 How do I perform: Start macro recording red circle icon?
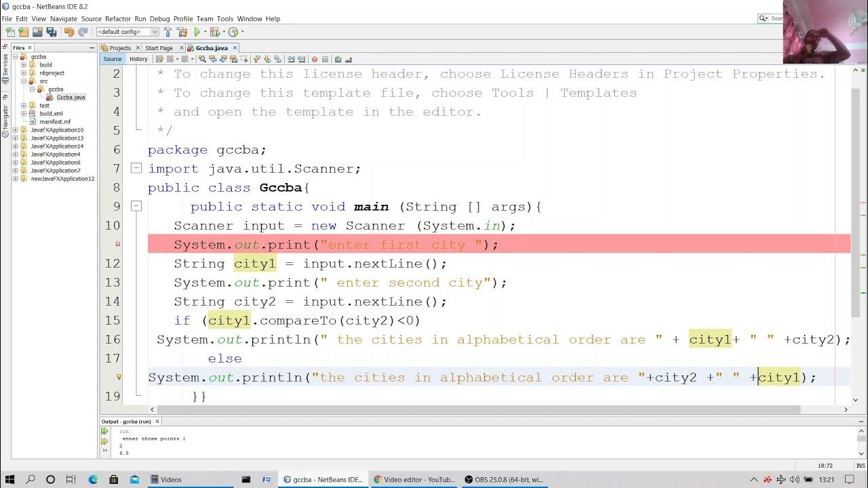pos(314,59)
